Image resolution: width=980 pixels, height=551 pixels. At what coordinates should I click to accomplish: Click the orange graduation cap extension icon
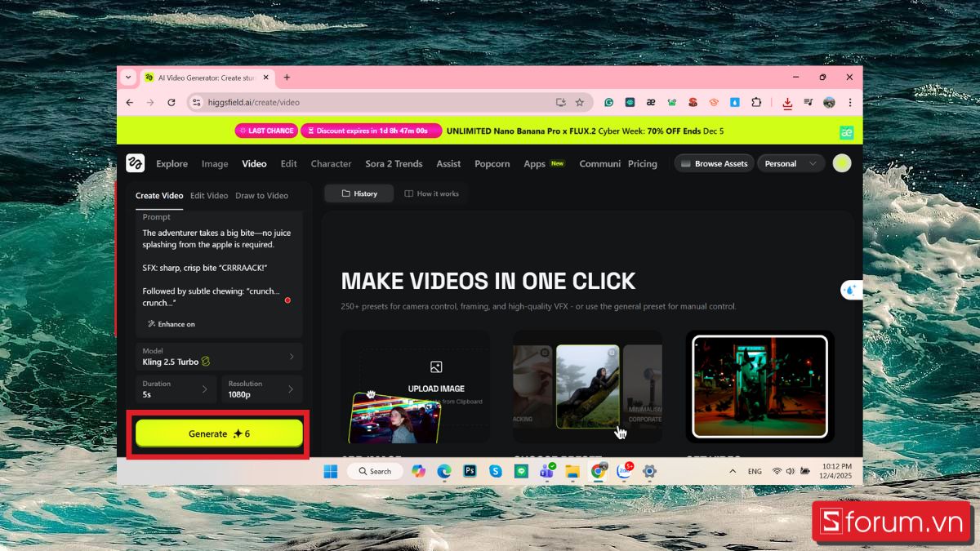click(713, 102)
